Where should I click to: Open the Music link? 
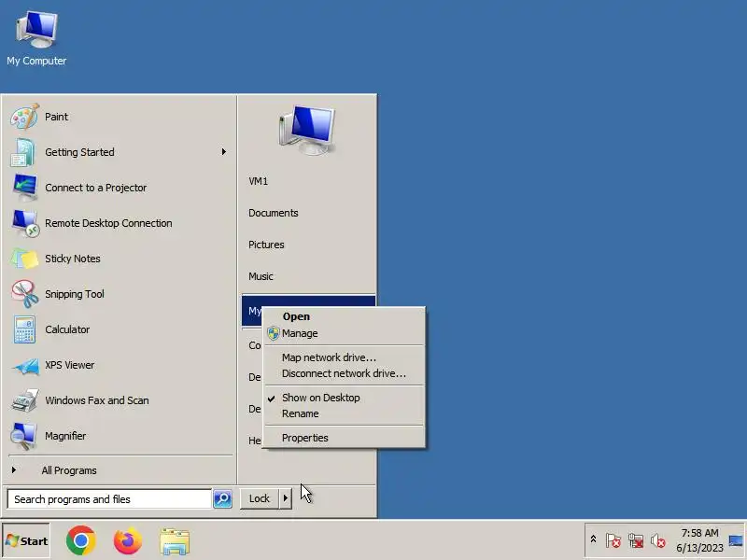coord(261,276)
